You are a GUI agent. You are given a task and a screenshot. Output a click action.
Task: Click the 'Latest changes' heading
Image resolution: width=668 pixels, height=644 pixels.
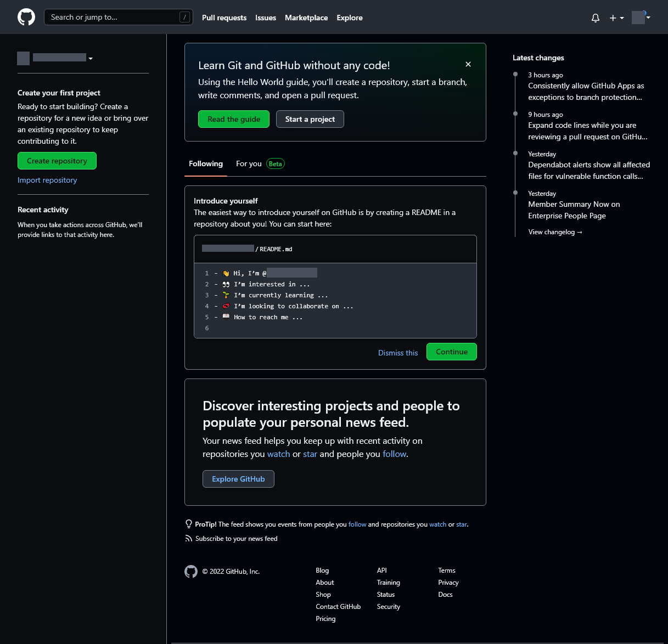point(538,58)
